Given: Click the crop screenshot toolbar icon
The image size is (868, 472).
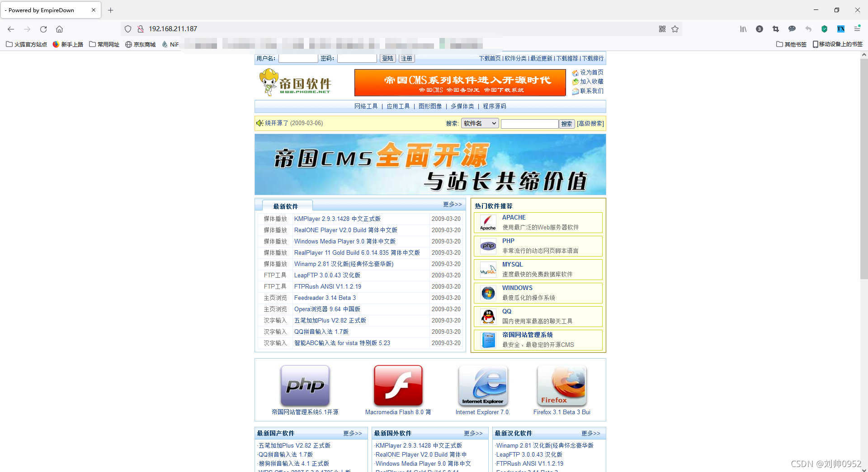Looking at the screenshot, I should click(x=776, y=29).
